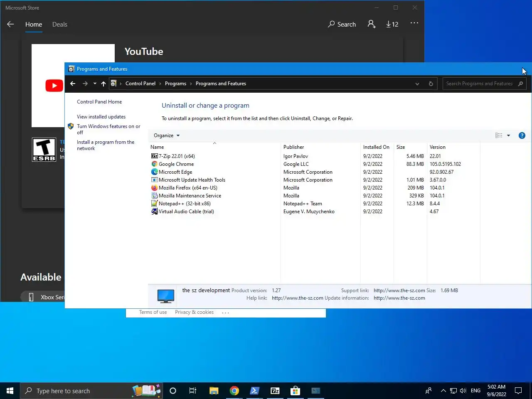The width and height of the screenshot is (532, 399).
Task: Open the address bar history dropdown
Action: [417, 84]
